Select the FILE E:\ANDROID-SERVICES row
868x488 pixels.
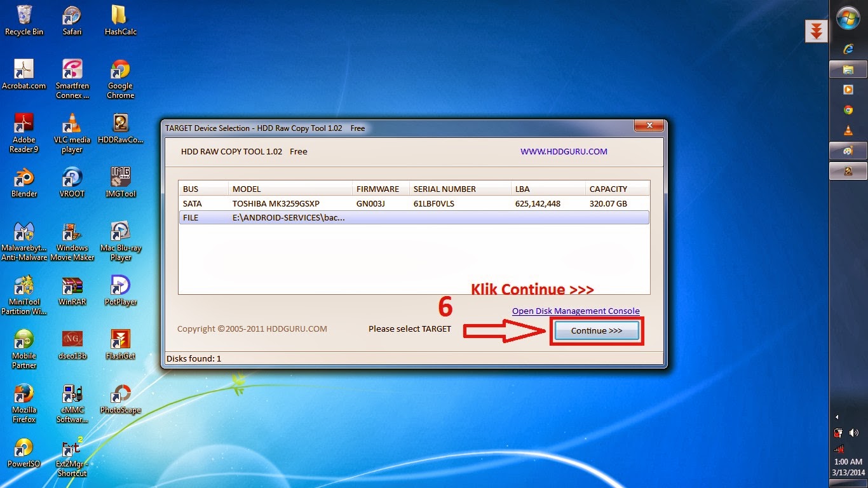coord(414,217)
